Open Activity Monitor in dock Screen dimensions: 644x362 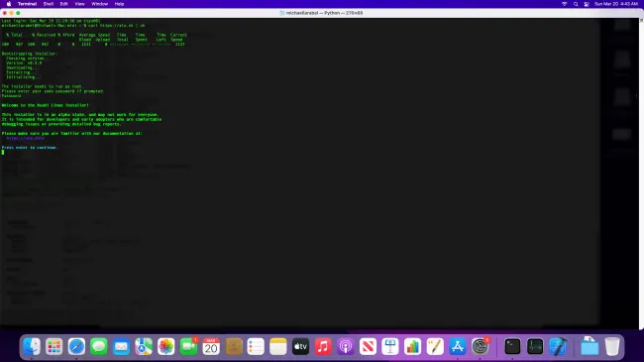point(535,346)
